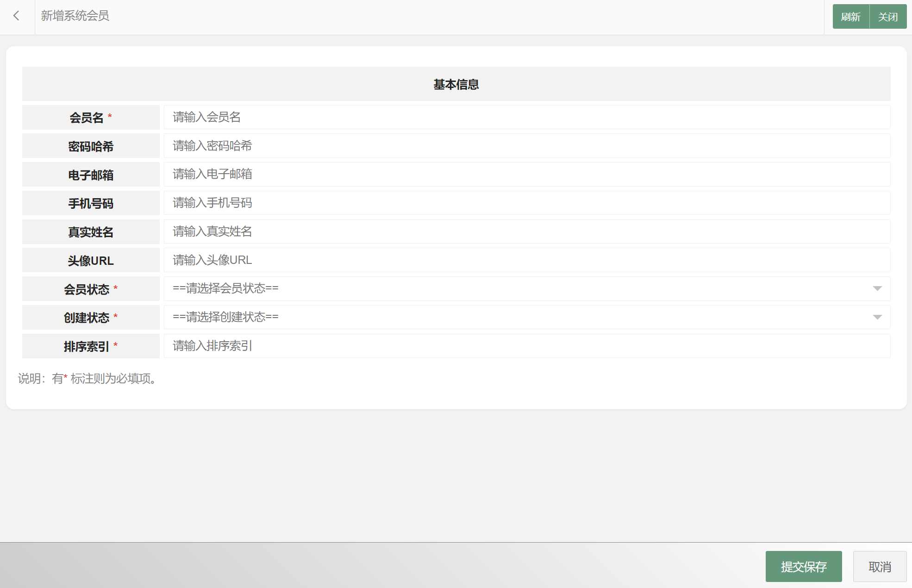Image resolution: width=912 pixels, height=588 pixels.
Task: Click the 真实姓名 input field
Action: (x=526, y=231)
